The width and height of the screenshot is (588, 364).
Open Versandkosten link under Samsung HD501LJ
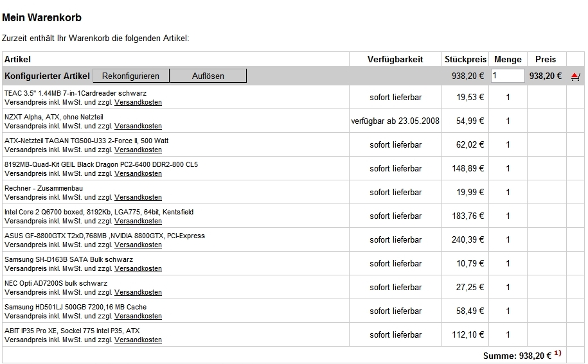click(x=138, y=316)
